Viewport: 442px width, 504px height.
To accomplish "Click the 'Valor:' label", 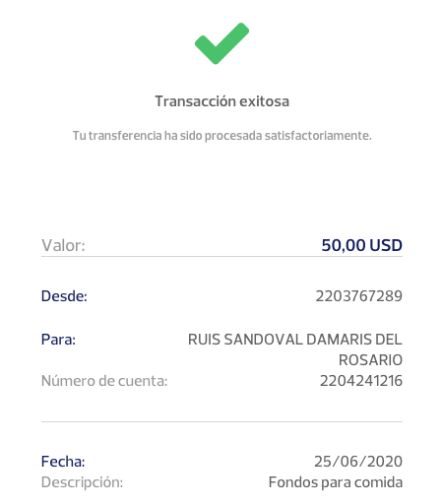I will tap(63, 245).
